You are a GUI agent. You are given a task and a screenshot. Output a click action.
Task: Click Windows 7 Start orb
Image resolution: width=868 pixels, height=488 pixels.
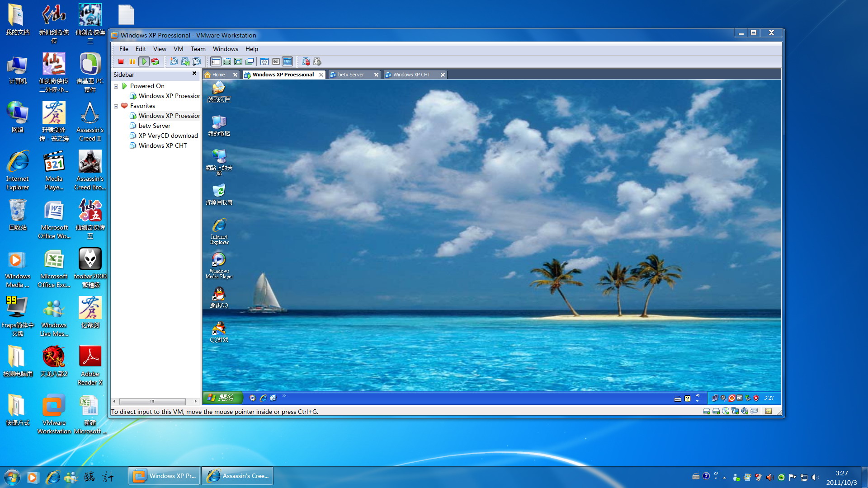point(12,477)
